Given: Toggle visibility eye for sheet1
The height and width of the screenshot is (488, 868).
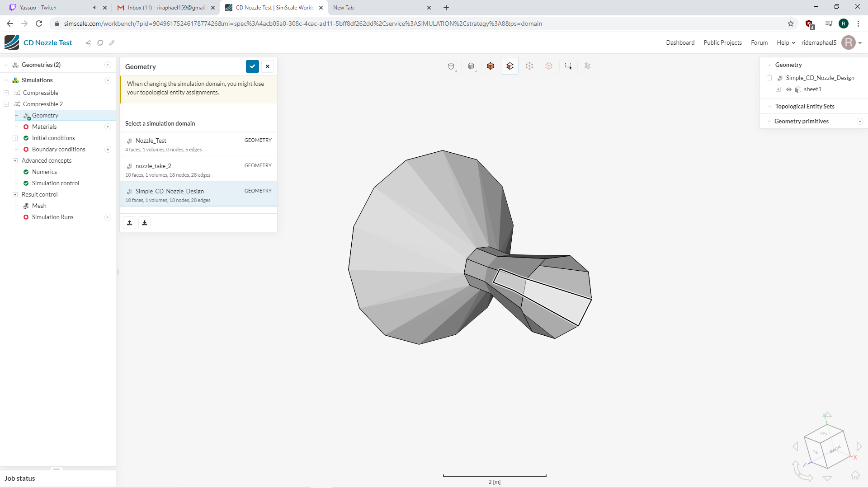Looking at the screenshot, I should coord(789,89).
